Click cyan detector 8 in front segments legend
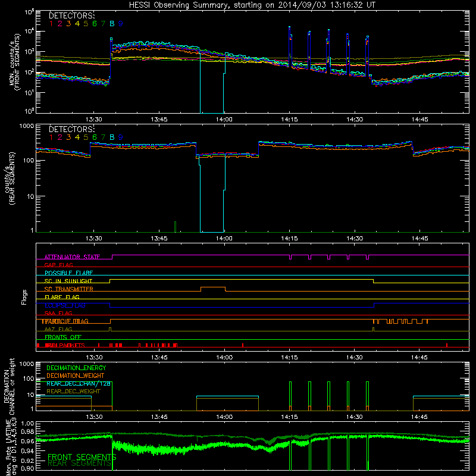This screenshot has width=476, height=476. 112,24
